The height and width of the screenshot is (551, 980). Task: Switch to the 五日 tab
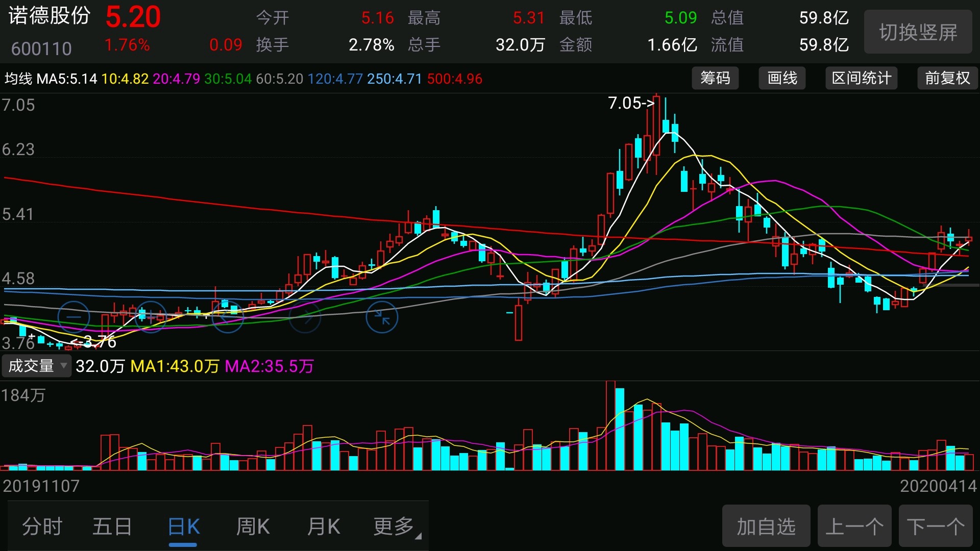click(112, 527)
